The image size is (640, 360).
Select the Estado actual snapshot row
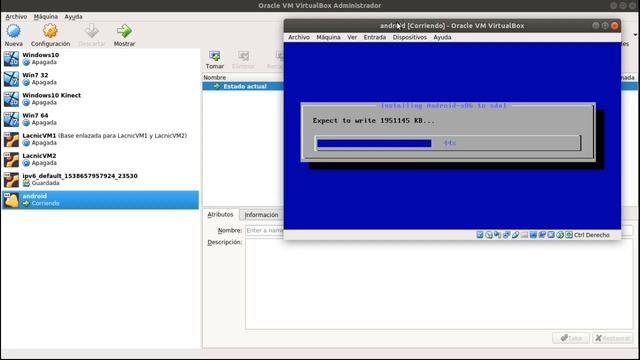tap(243, 86)
